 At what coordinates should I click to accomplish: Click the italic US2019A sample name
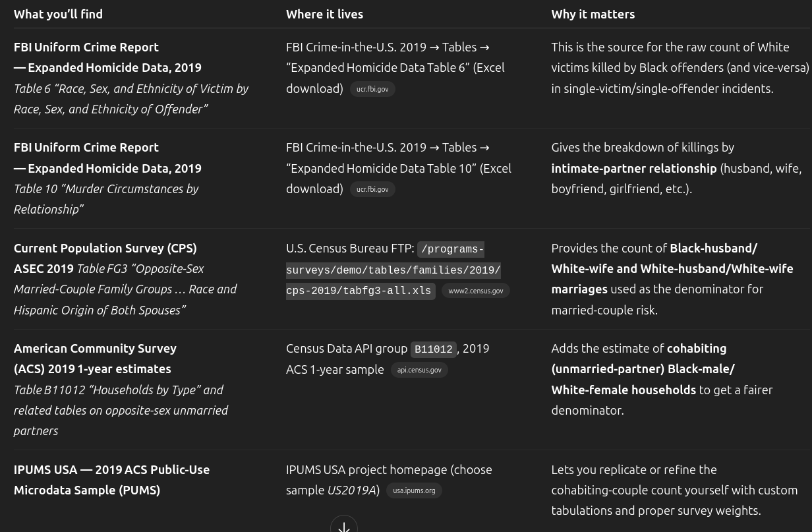351,490
